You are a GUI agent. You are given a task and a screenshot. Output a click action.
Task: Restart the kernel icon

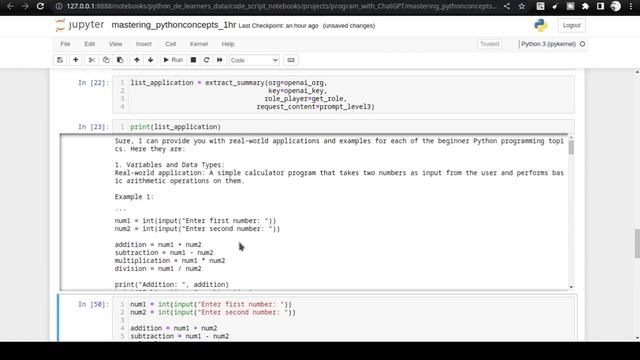(x=207, y=60)
